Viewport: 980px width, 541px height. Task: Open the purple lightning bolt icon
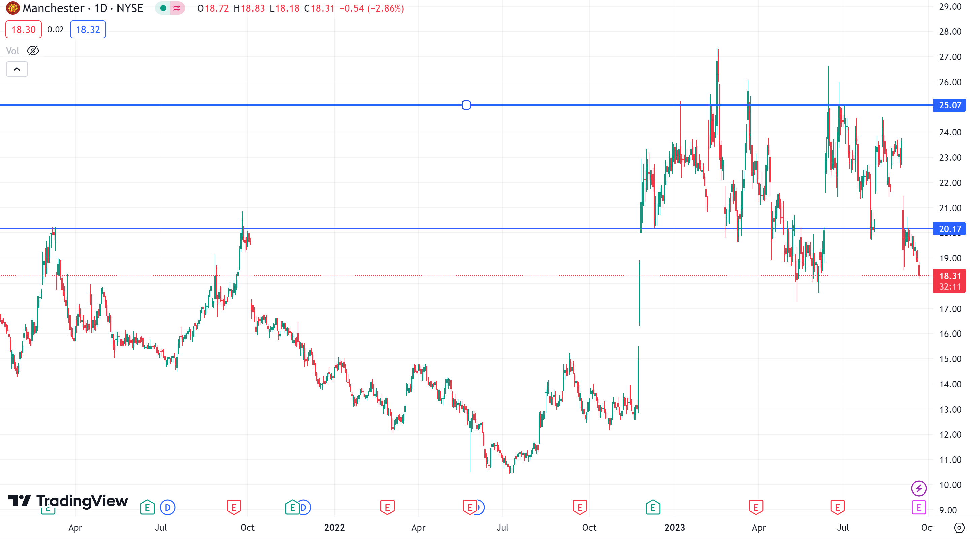[x=919, y=488]
